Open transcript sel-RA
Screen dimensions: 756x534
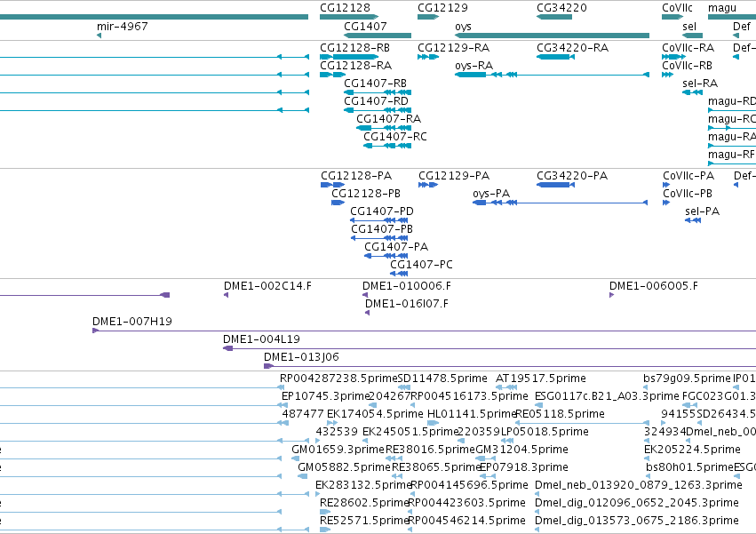coord(692,92)
